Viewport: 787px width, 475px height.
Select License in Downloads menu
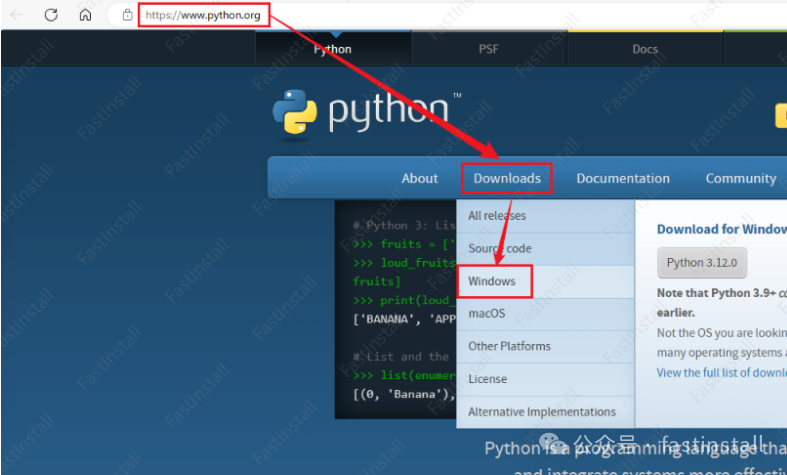click(546, 379)
